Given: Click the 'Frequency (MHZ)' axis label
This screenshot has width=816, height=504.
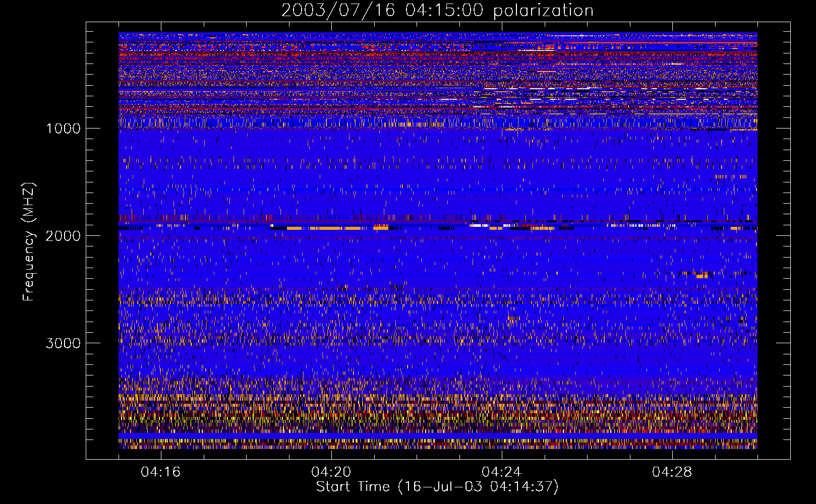Looking at the screenshot, I should pos(29,242).
